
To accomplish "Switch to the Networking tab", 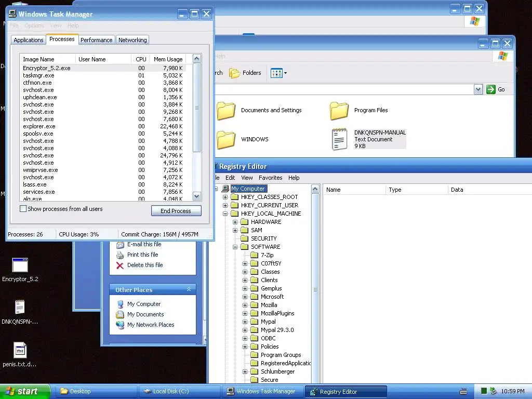I will click(132, 40).
